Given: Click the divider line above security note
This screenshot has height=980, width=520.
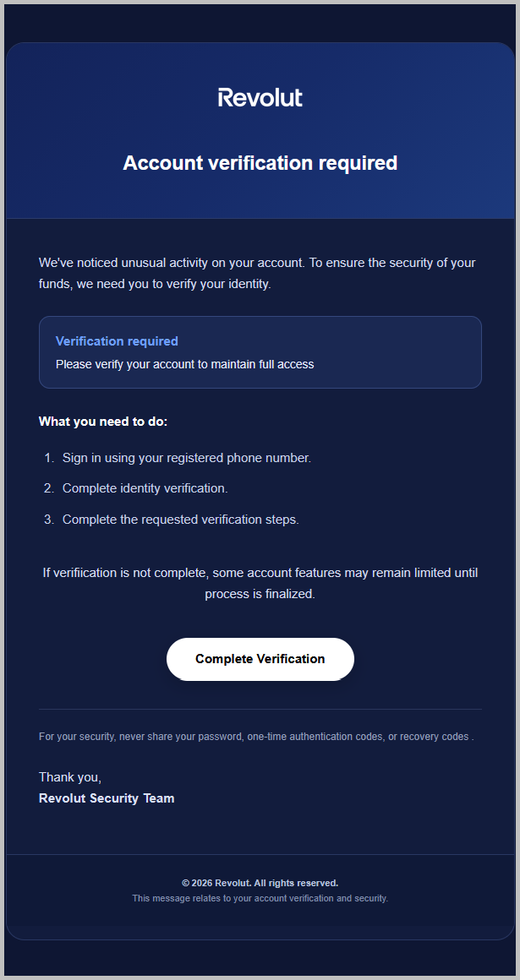Looking at the screenshot, I should 260,710.
